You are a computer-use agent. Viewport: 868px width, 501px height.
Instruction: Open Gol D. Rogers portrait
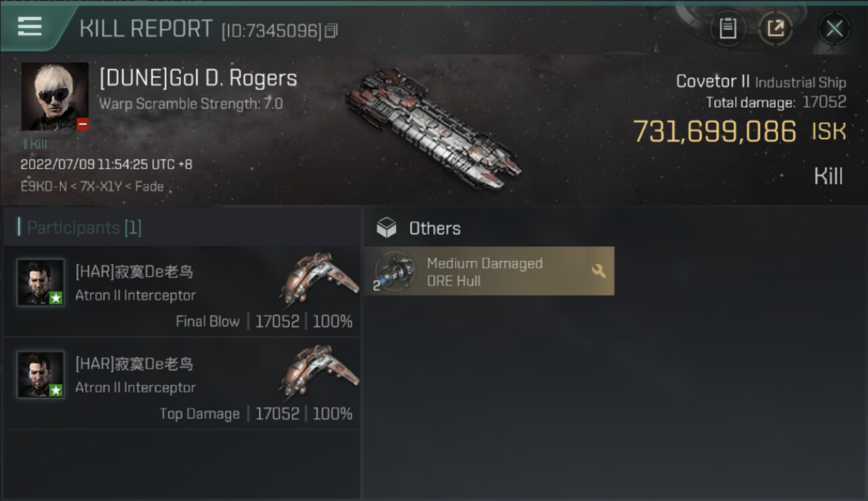(55, 96)
